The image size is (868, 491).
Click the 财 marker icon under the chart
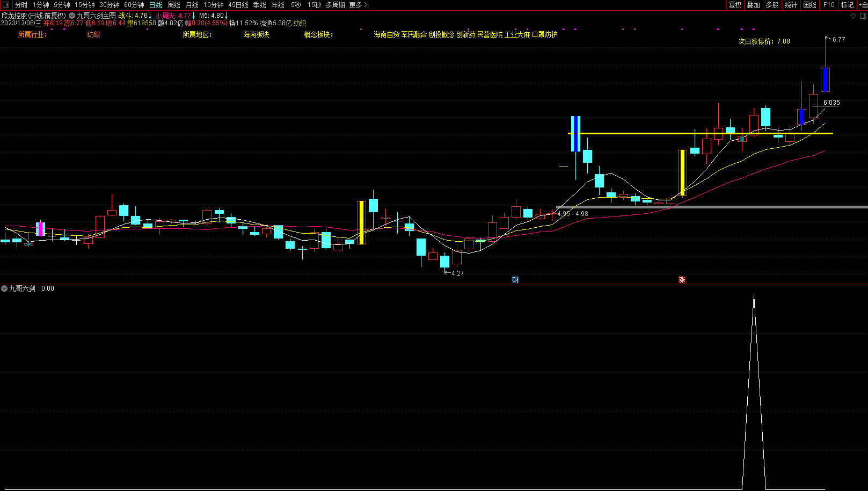[x=515, y=280]
